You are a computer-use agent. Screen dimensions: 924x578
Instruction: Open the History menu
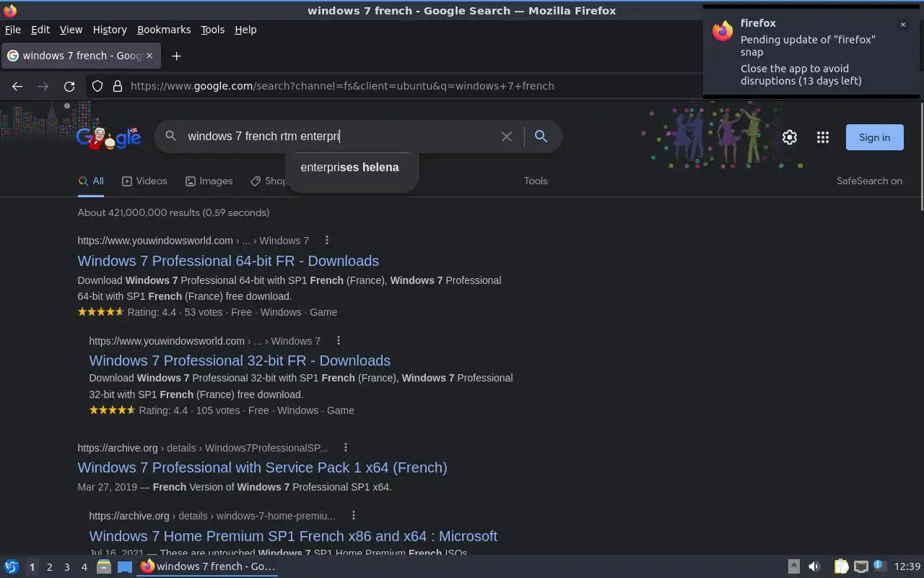[110, 30]
